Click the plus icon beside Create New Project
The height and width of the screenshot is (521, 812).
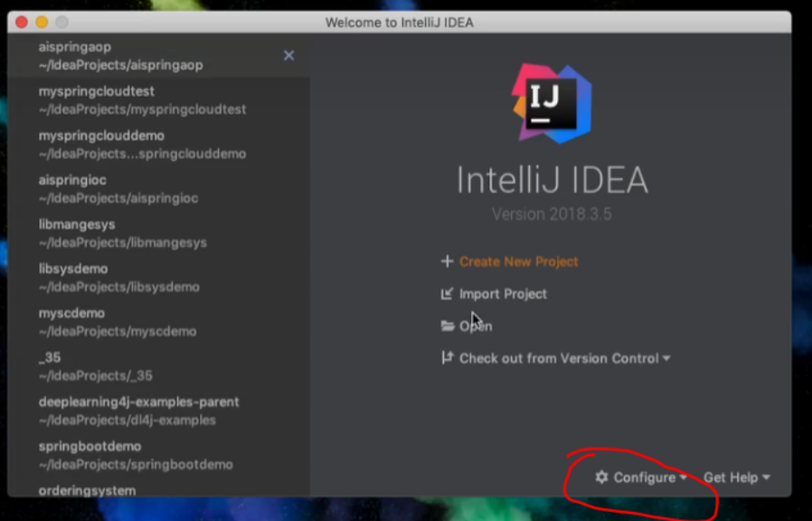(447, 261)
